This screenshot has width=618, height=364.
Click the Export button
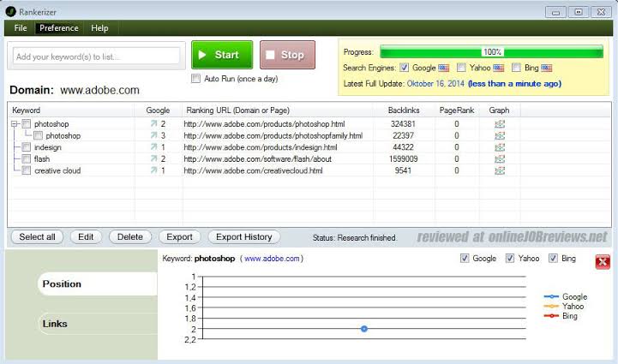[x=179, y=237]
